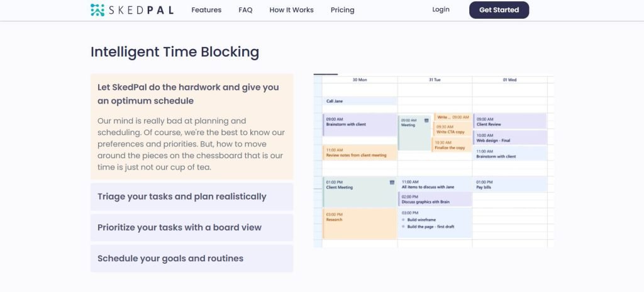Click the Pay bills Wednesday event
Image resolution: width=644 pixels, height=292 pixels.
tap(510, 185)
